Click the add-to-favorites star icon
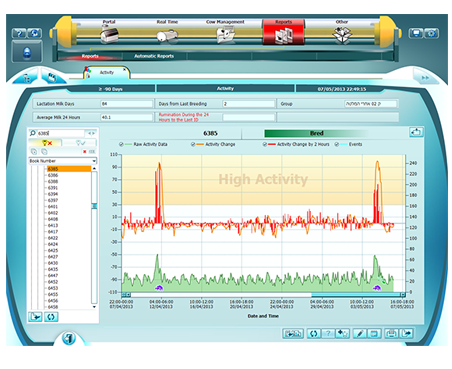The image size is (452, 369). [x=342, y=333]
